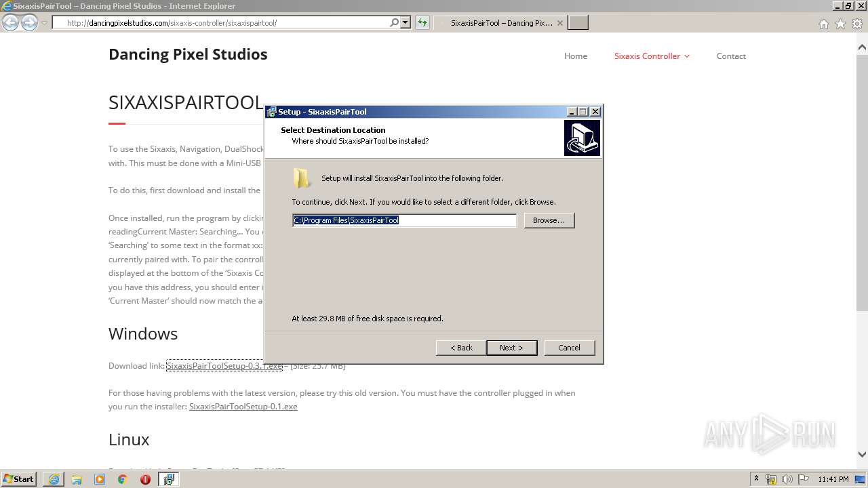
Task: Open the media player taskbar icon
Action: (x=100, y=479)
